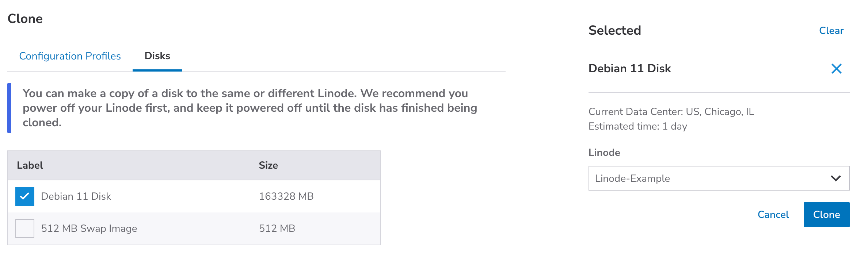Click the 163328 MB size cell

(x=286, y=196)
